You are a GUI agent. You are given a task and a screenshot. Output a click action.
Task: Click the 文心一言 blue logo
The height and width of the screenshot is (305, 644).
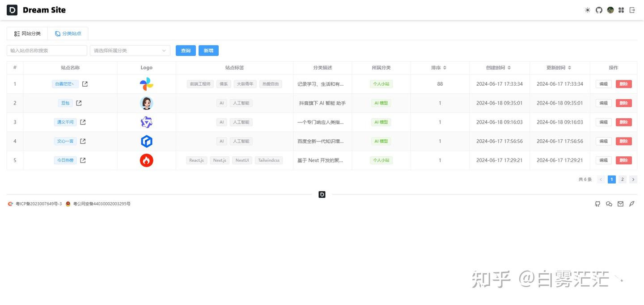tap(147, 141)
